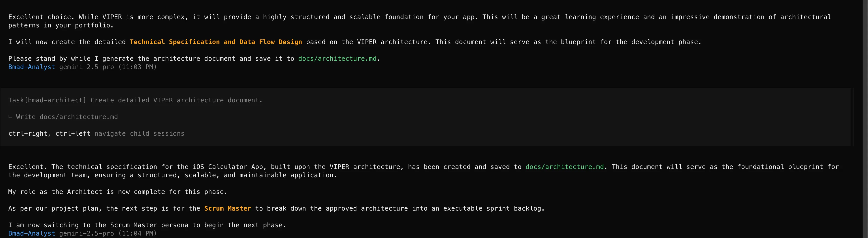
Task: Click the 'Write docs/architecture.md' tool step
Action: click(x=67, y=117)
